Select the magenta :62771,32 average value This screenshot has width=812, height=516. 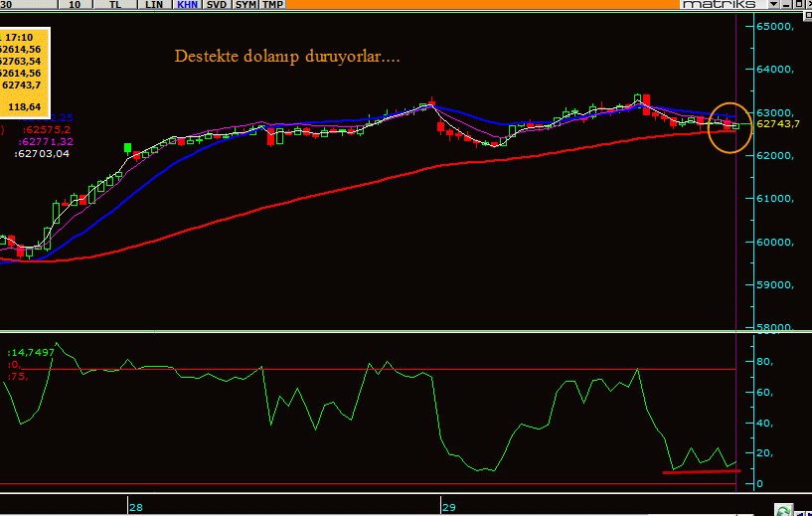[x=46, y=142]
